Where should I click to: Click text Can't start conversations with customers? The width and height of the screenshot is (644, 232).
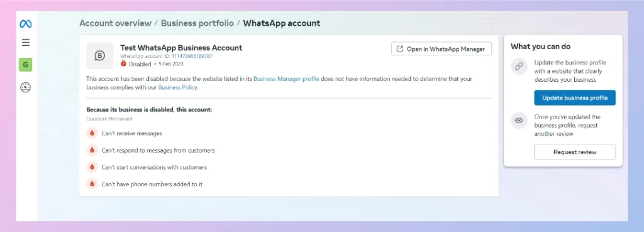154,167
